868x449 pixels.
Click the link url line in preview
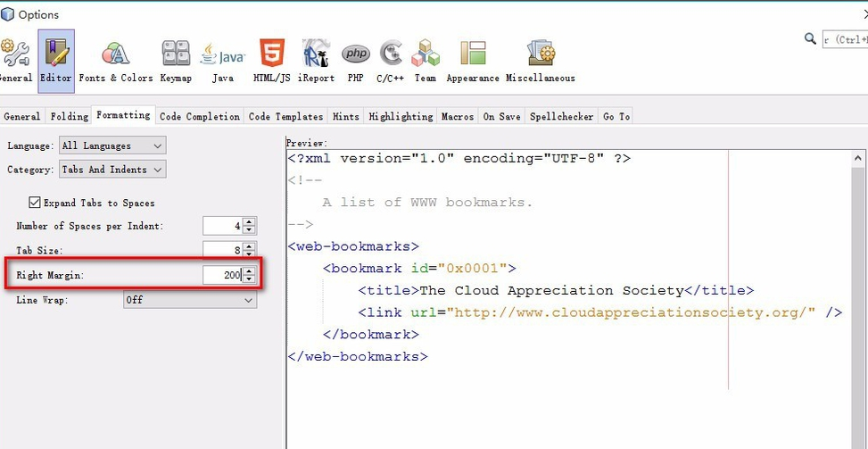(600, 312)
